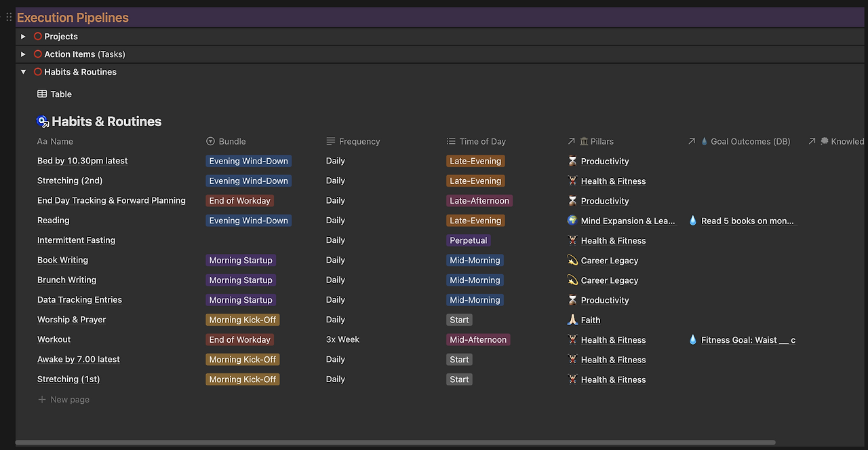868x450 pixels.
Task: Click the external-link arrow on the Pillars header
Action: (572, 141)
